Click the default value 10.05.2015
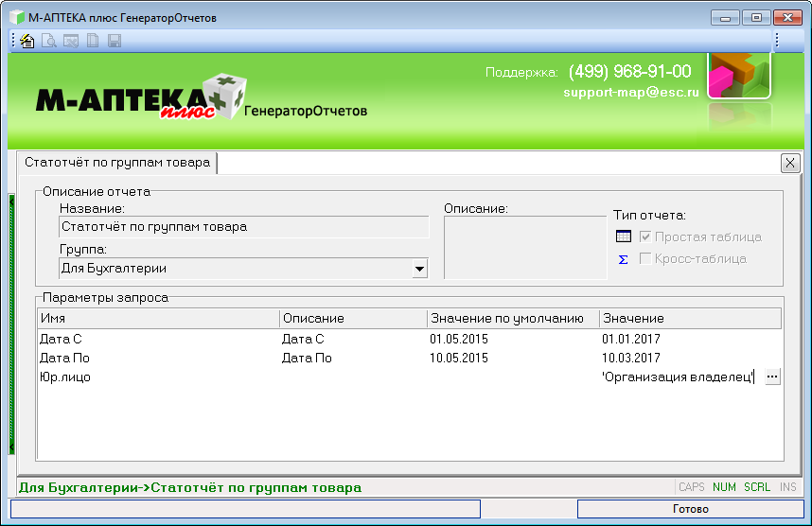Screen dimensions: 812x526 tap(459, 358)
